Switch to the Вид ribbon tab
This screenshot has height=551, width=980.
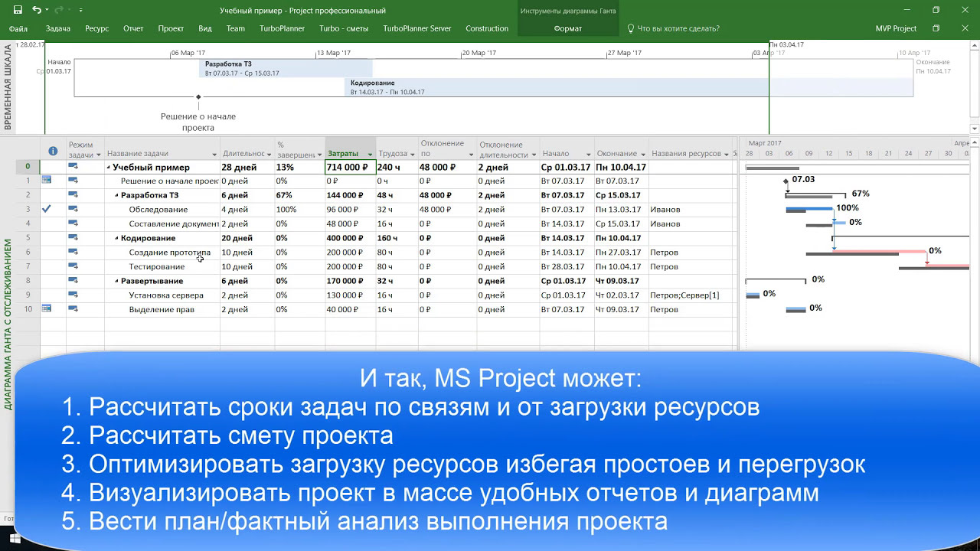[205, 28]
